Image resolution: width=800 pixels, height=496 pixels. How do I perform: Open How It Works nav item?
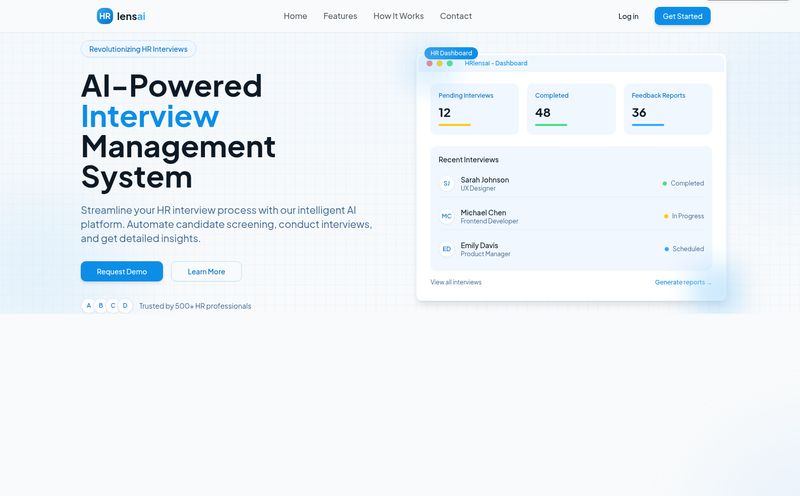398,16
